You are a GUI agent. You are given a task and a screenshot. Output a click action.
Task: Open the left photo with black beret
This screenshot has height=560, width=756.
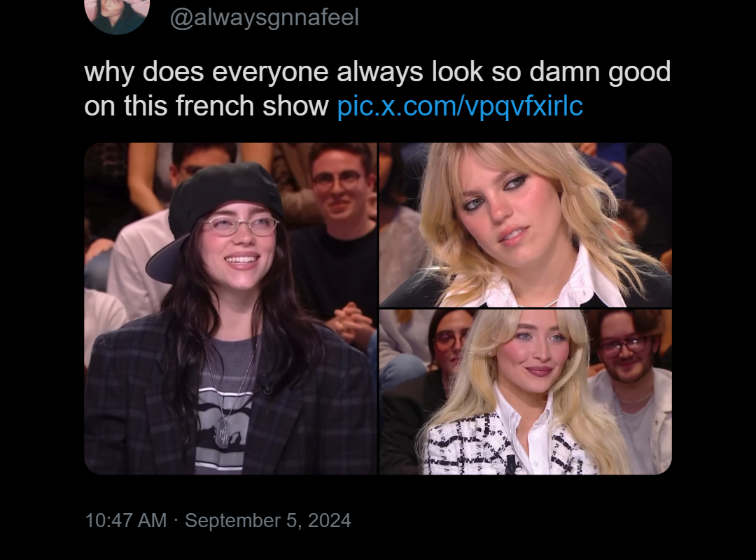coord(230,309)
